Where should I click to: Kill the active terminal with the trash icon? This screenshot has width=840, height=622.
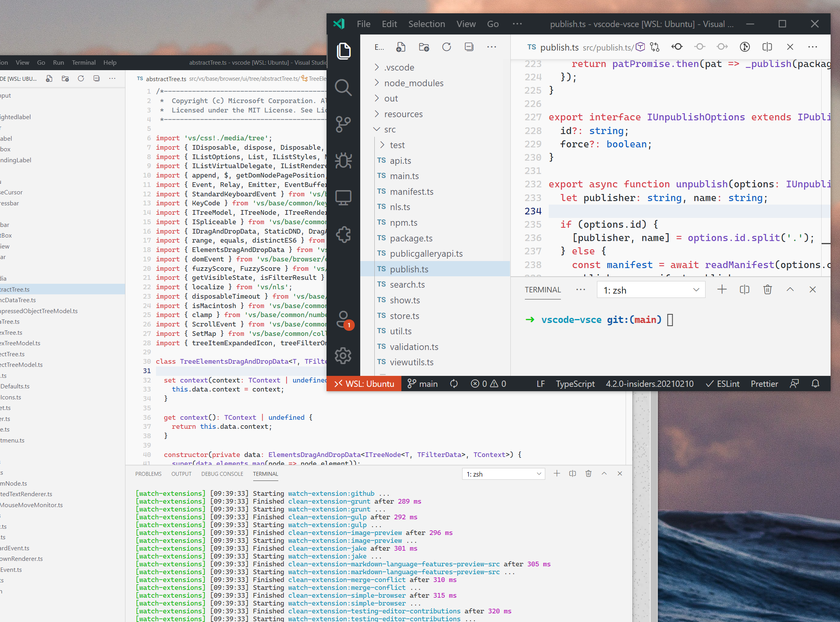(x=767, y=290)
